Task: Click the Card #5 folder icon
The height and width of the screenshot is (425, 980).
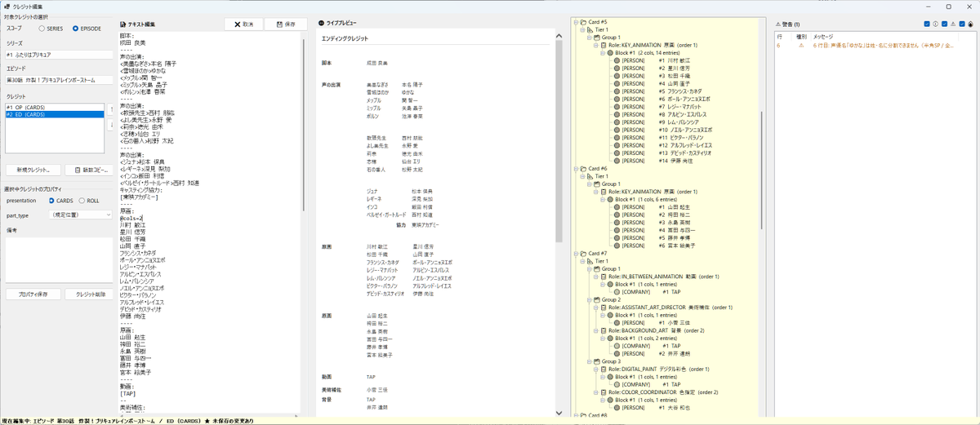Action: 583,22
